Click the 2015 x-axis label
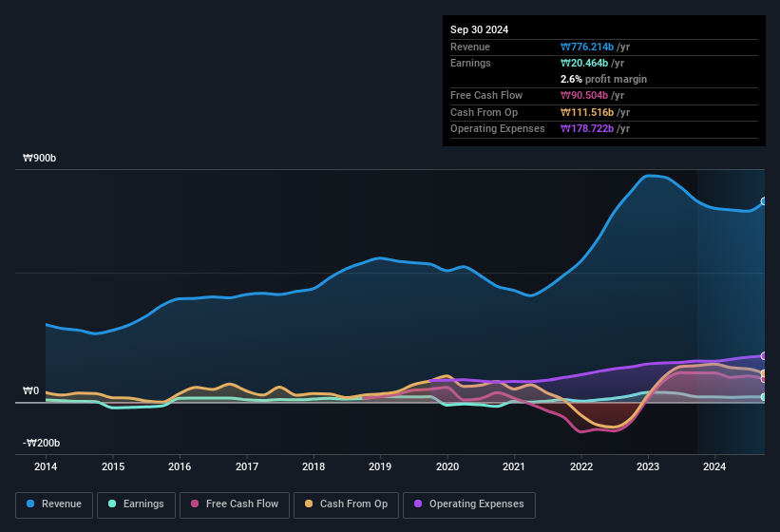The width and height of the screenshot is (780, 532). pyautogui.click(x=113, y=466)
